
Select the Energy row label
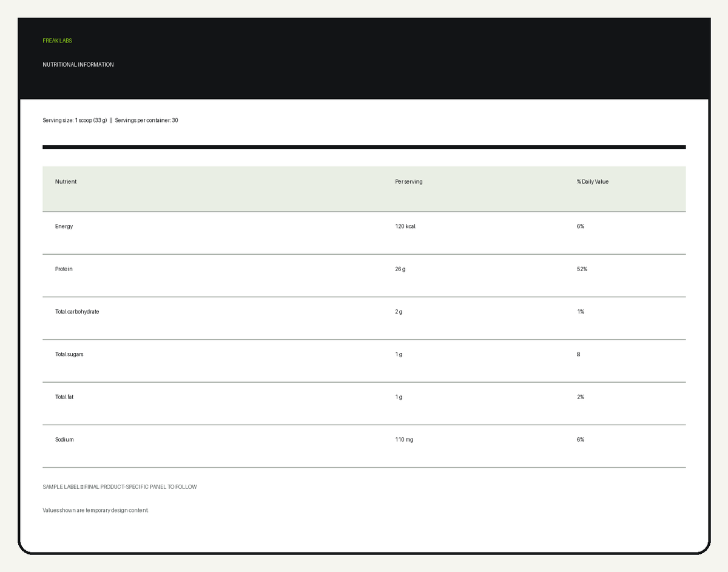tap(64, 226)
